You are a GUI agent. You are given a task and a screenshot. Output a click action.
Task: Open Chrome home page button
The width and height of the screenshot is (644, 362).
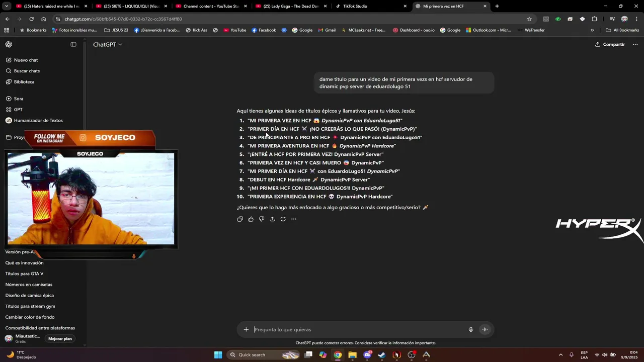click(x=43, y=19)
